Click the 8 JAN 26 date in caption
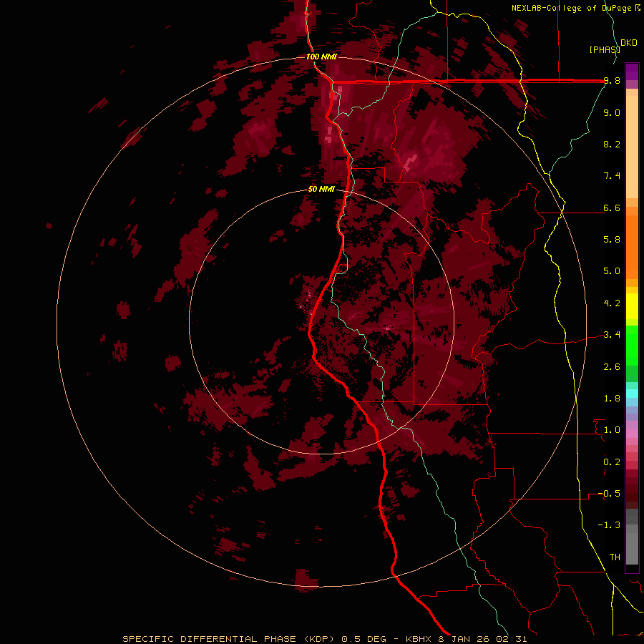The height and width of the screenshot is (644, 644). point(464,639)
